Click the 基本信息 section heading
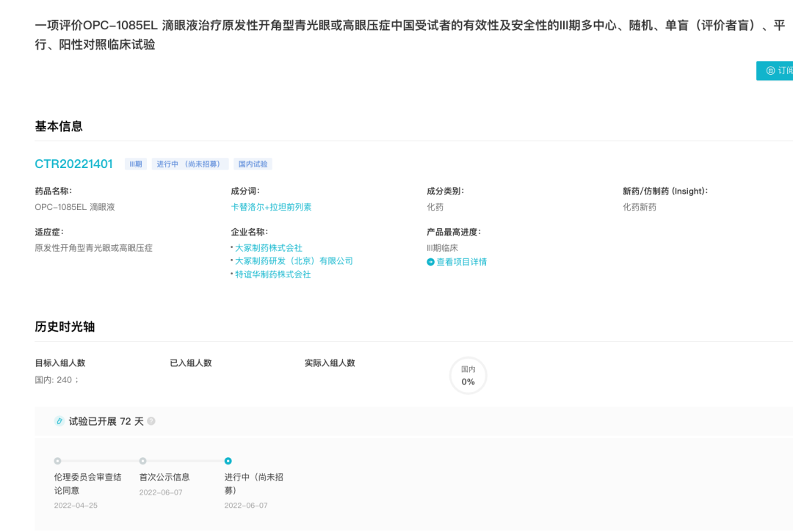The height and width of the screenshot is (532, 793). tap(59, 126)
